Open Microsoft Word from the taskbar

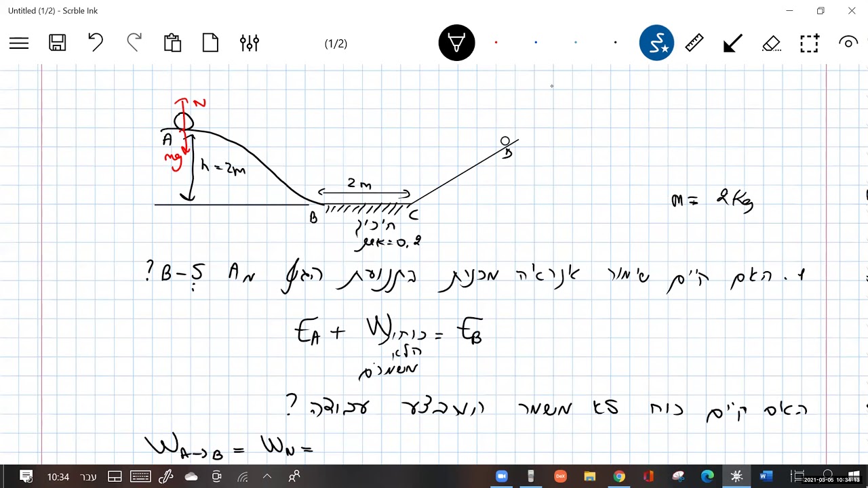[766, 476]
